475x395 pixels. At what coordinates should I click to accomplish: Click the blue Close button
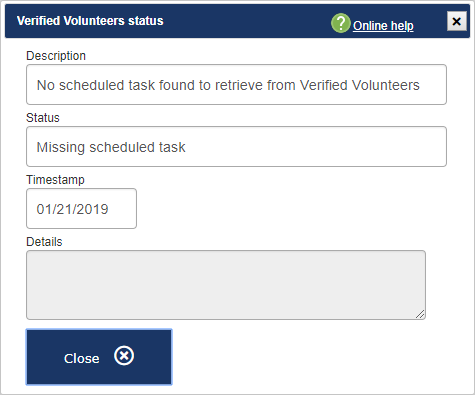click(99, 357)
